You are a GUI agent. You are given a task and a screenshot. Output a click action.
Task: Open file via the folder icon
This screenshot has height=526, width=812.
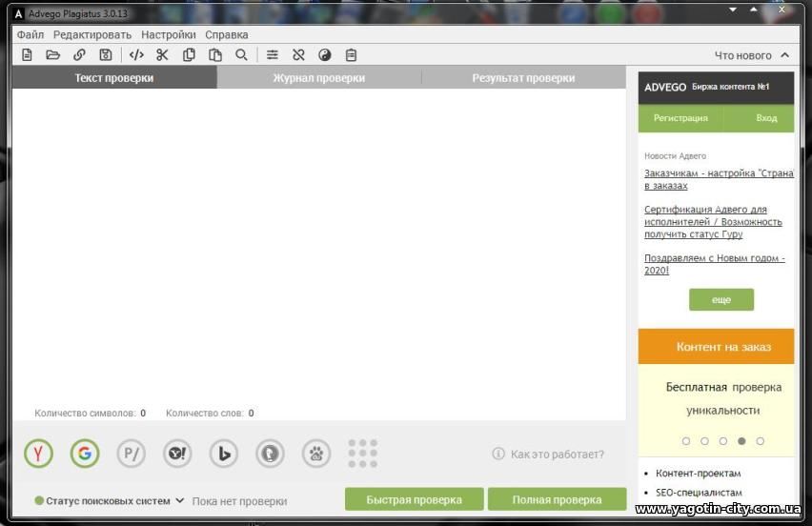[x=52, y=55]
